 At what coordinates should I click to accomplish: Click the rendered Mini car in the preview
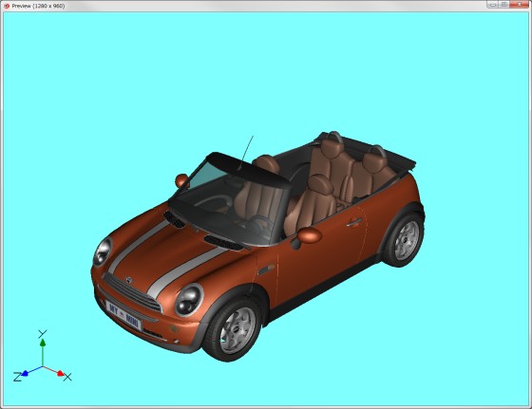point(257,246)
